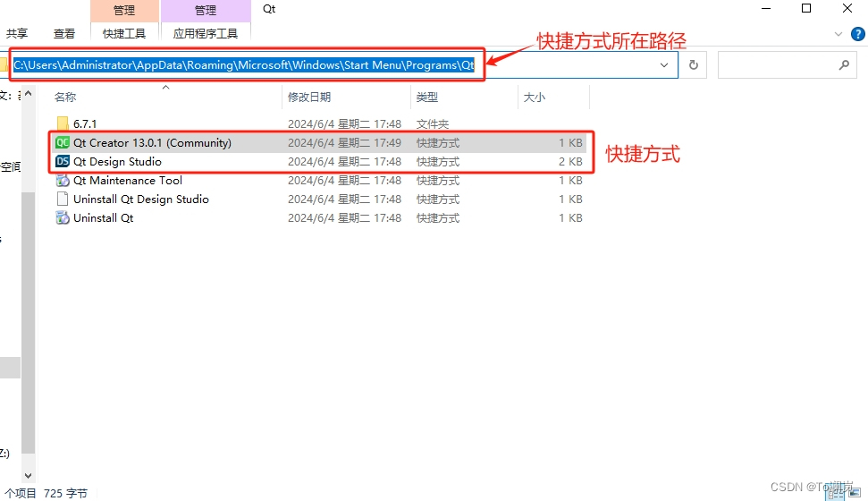The width and height of the screenshot is (868, 501).
Task: Select the folder name 6.7.1
Action: point(85,123)
